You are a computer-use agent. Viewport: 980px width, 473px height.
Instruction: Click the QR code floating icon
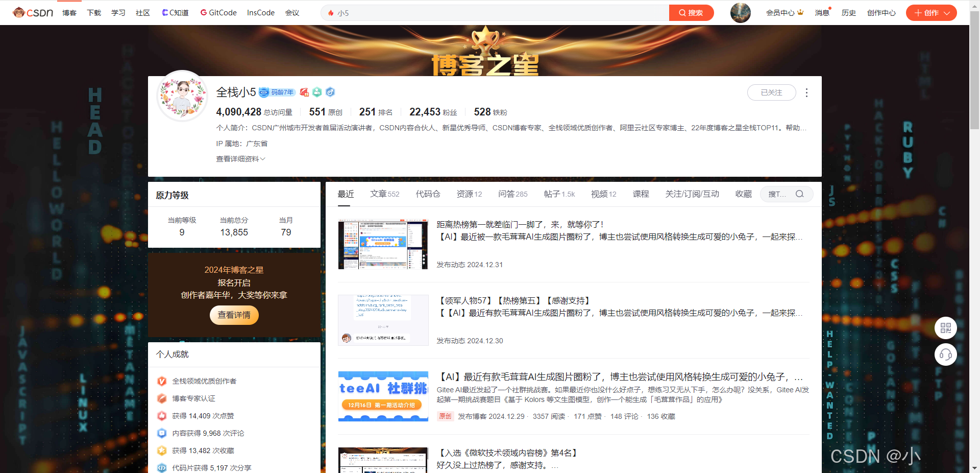[946, 328]
